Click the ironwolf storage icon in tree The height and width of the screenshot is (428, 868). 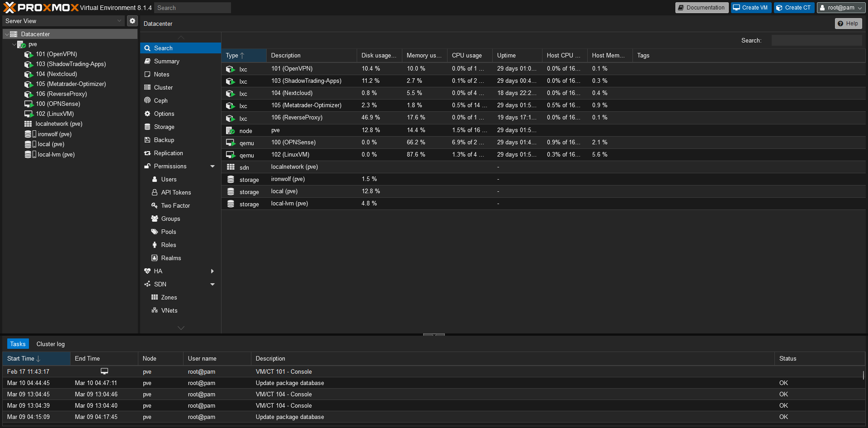(30, 134)
